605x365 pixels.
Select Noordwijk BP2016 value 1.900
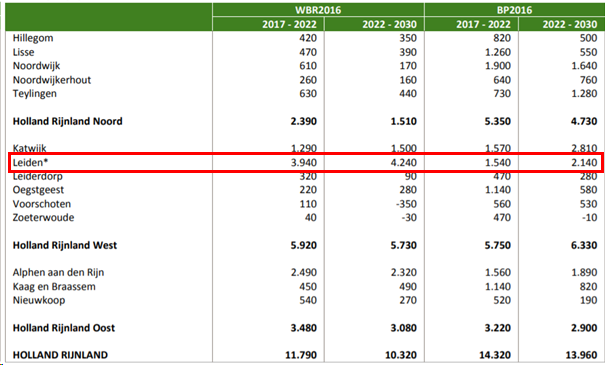tap(498, 66)
